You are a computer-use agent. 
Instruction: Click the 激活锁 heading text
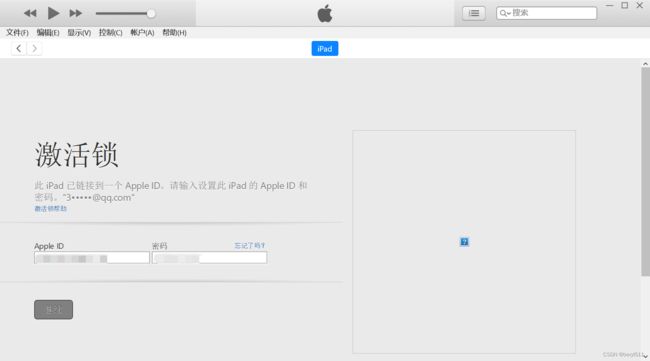[x=77, y=155]
